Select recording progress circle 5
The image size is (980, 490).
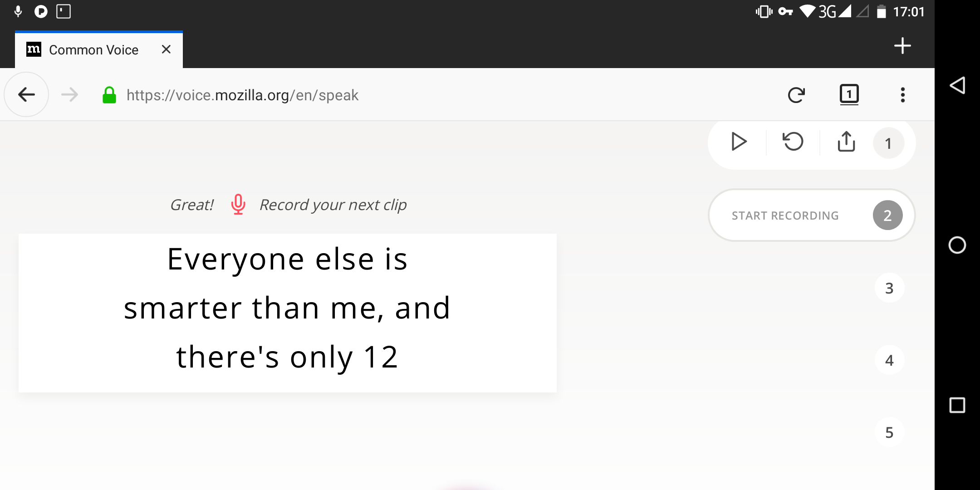coord(888,432)
